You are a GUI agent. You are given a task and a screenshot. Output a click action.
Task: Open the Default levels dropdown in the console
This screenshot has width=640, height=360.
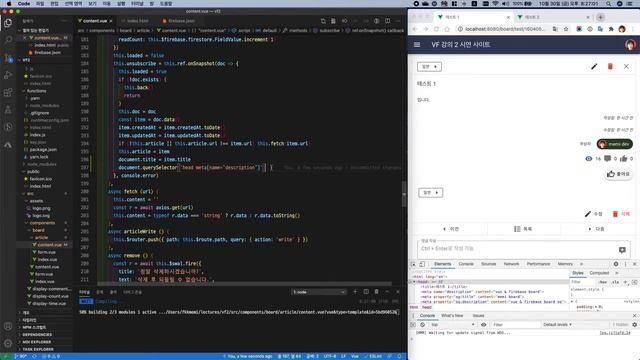tap(557, 324)
